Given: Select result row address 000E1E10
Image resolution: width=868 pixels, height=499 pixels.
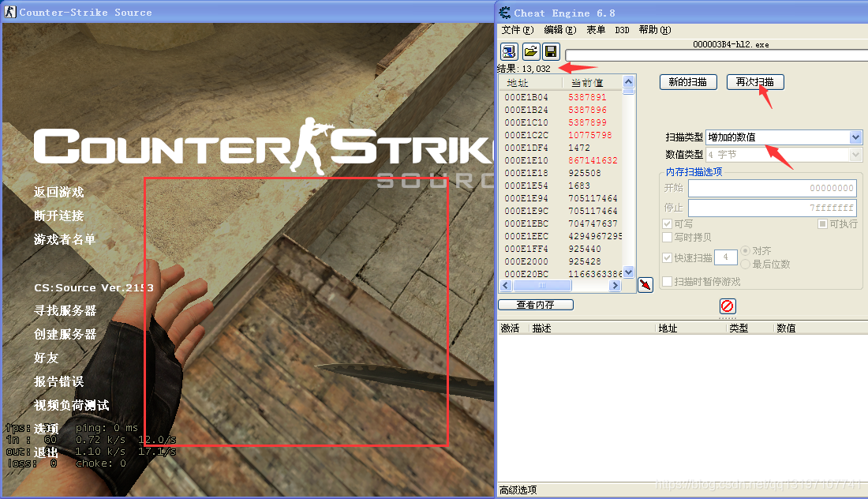Looking at the screenshot, I should pos(561,160).
